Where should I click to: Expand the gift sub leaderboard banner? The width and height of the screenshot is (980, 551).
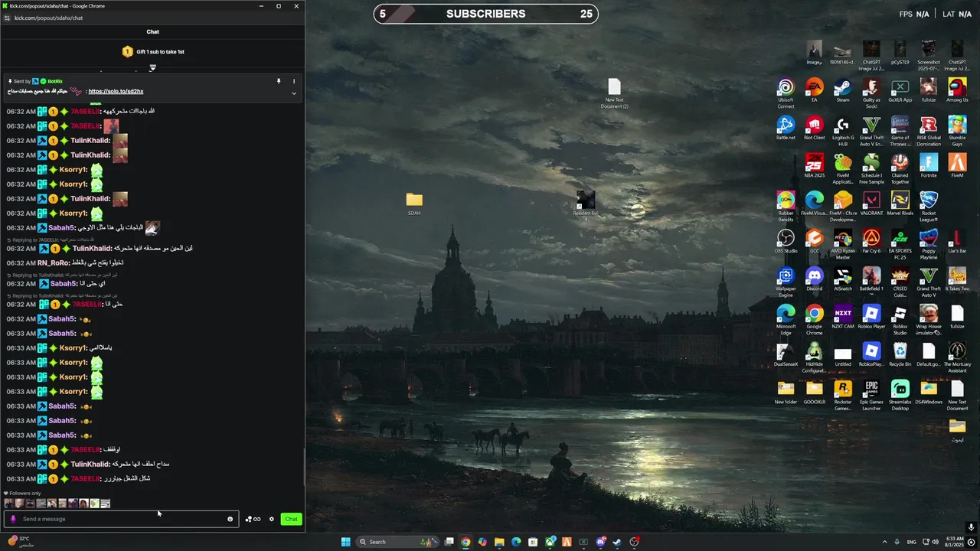pyautogui.click(x=152, y=67)
